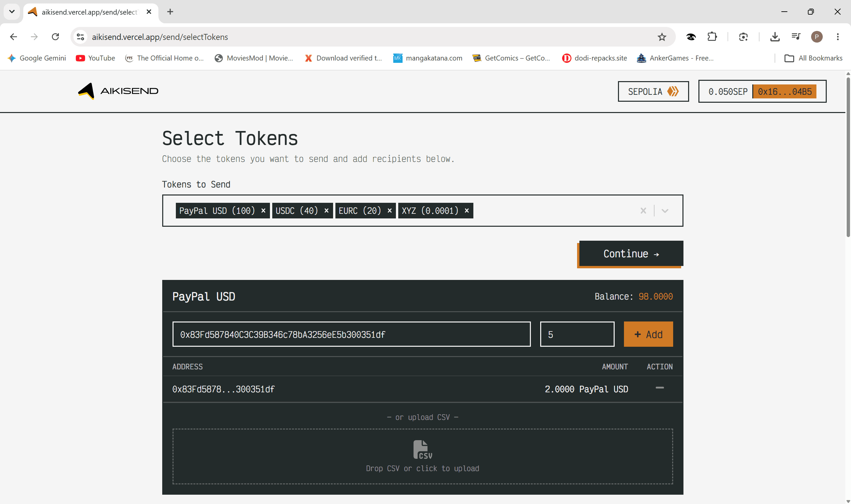Clear all selected tokens in the selector
Screen dimensions: 851x504
[643, 210]
